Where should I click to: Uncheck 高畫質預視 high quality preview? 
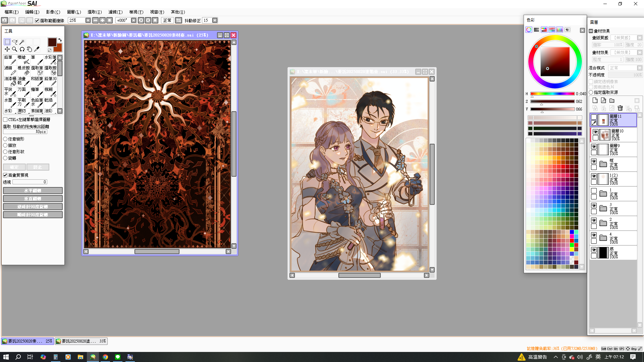[x=5, y=175]
